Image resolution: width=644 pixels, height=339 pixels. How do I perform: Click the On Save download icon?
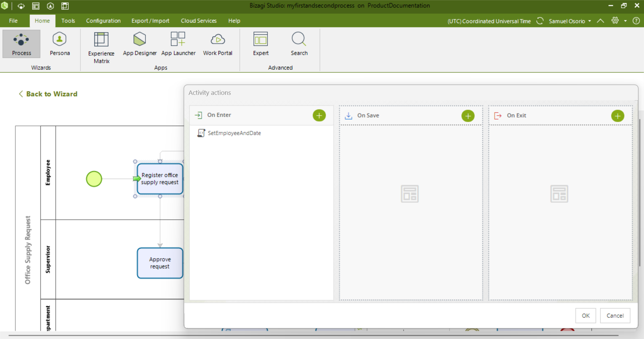click(x=349, y=116)
